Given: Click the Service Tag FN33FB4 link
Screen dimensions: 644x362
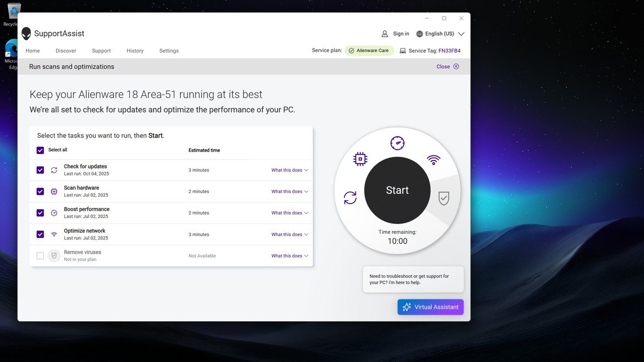Looking at the screenshot, I should pos(449,51).
